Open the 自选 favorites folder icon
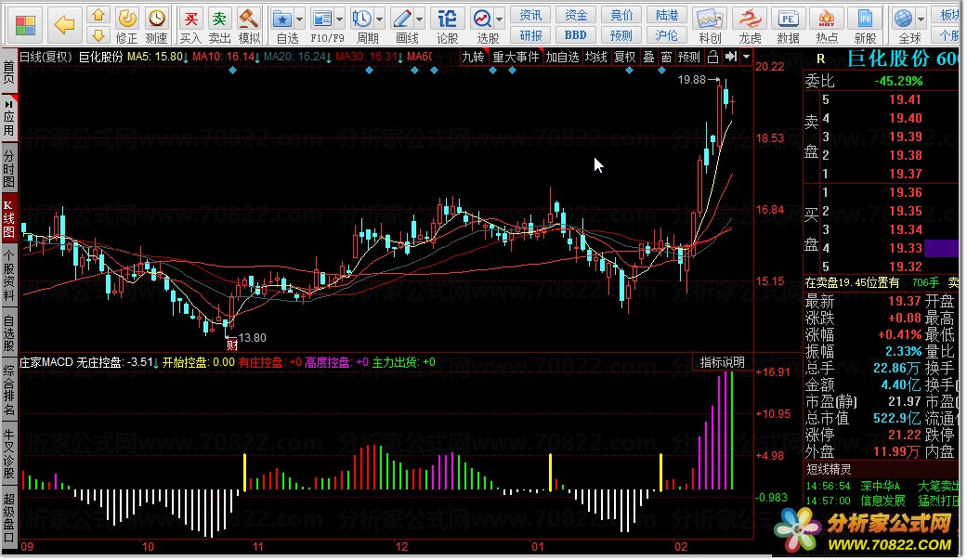This screenshot has height=560, width=967. point(282,20)
